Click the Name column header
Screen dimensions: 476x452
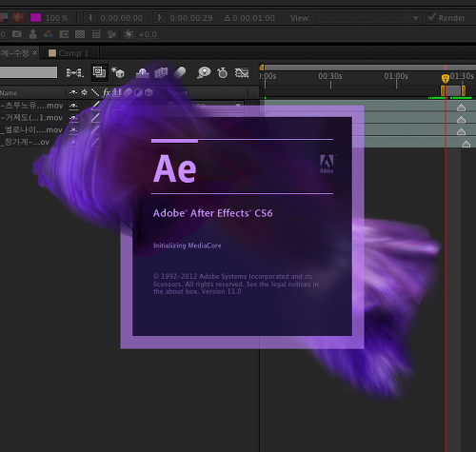[9, 92]
